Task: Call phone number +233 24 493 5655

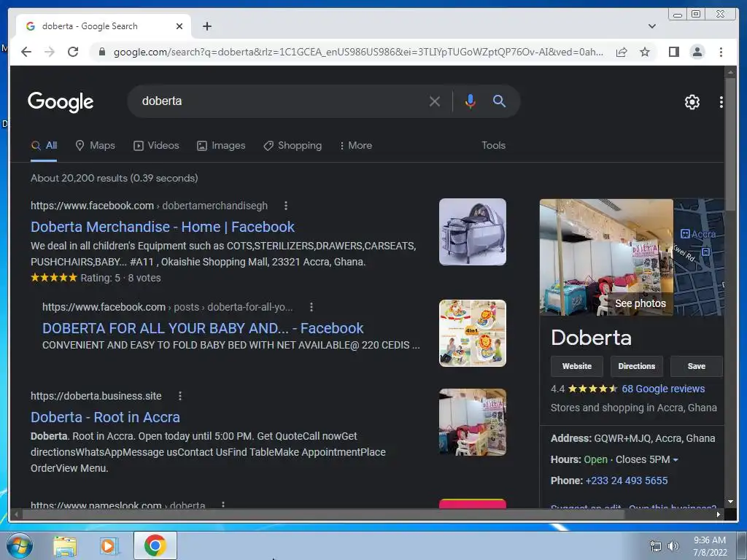Action: (626, 481)
